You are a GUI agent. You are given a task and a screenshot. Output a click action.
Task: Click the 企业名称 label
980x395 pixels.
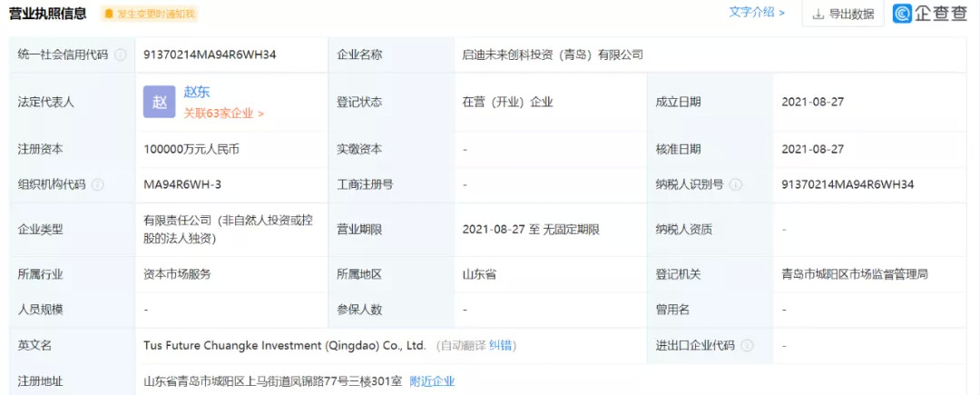pos(359,55)
